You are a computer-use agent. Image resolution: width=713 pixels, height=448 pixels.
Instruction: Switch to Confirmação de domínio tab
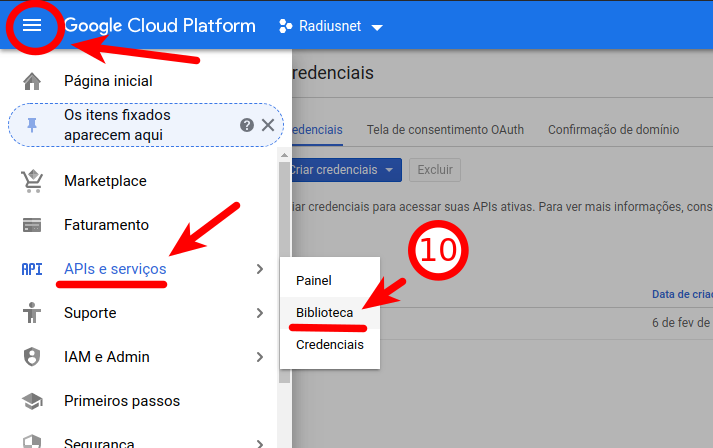[x=613, y=130]
